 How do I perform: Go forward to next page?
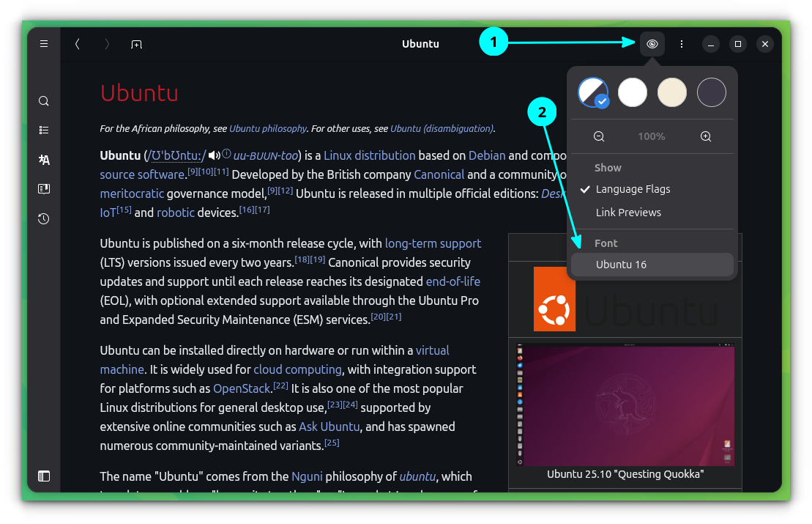point(107,44)
